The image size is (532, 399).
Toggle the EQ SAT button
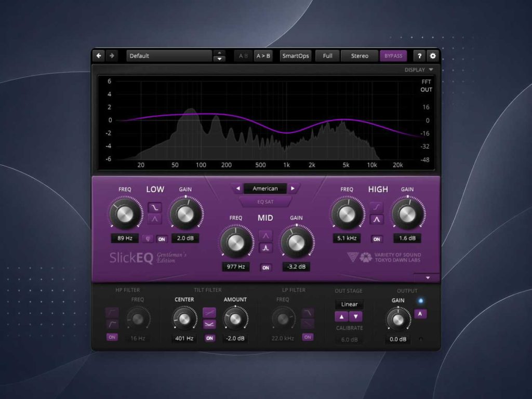[265, 202]
